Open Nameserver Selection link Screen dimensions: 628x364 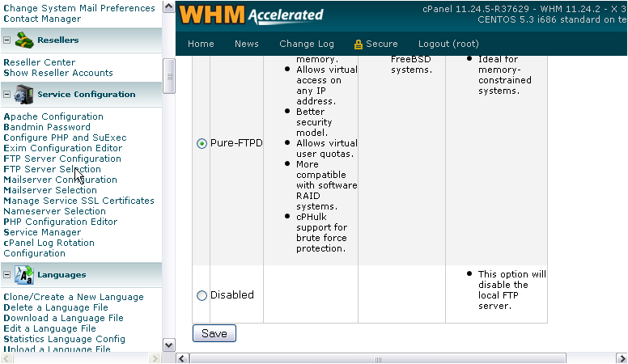point(54,211)
